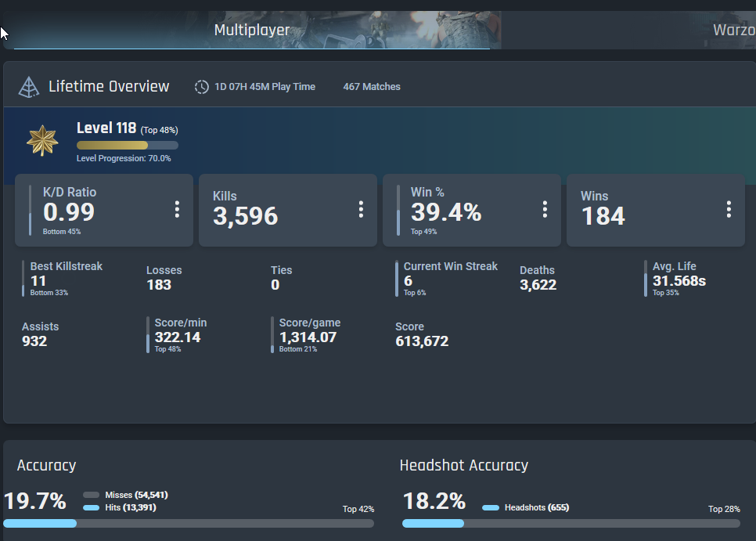Open Kills card three-dot menu

coord(361,209)
